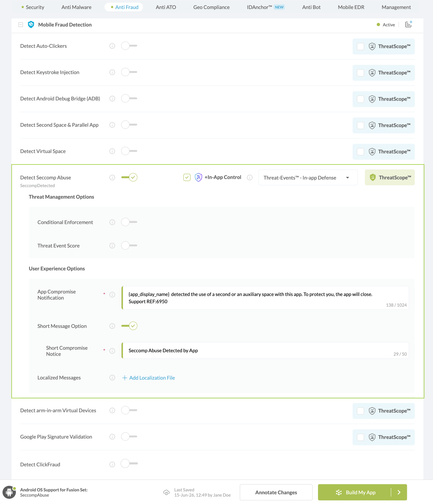Click the Android robot icon in footer
The width and height of the screenshot is (433, 504).
pos(9,492)
